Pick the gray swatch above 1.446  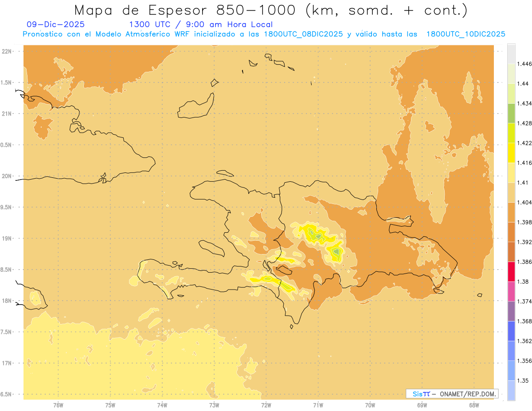(x=511, y=54)
